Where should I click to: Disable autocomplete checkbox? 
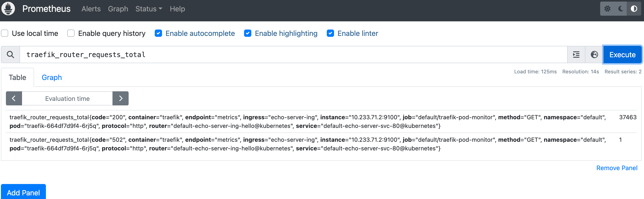coord(158,33)
